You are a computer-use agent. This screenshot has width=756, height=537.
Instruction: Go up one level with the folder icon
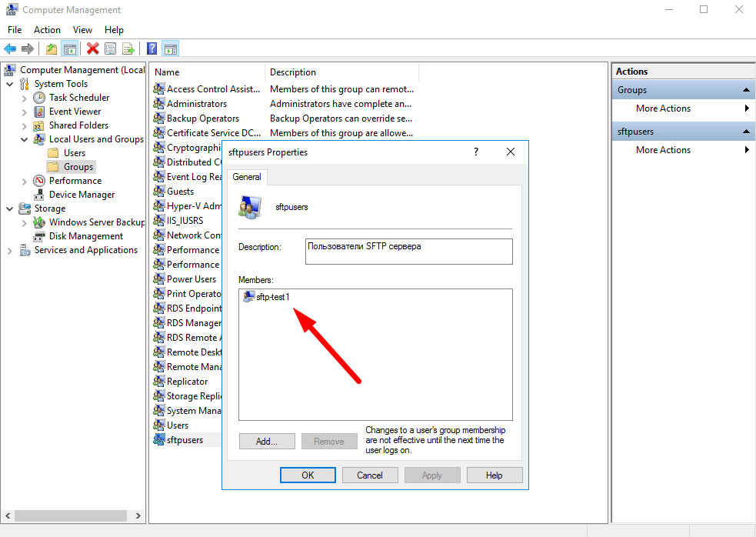pos(52,48)
